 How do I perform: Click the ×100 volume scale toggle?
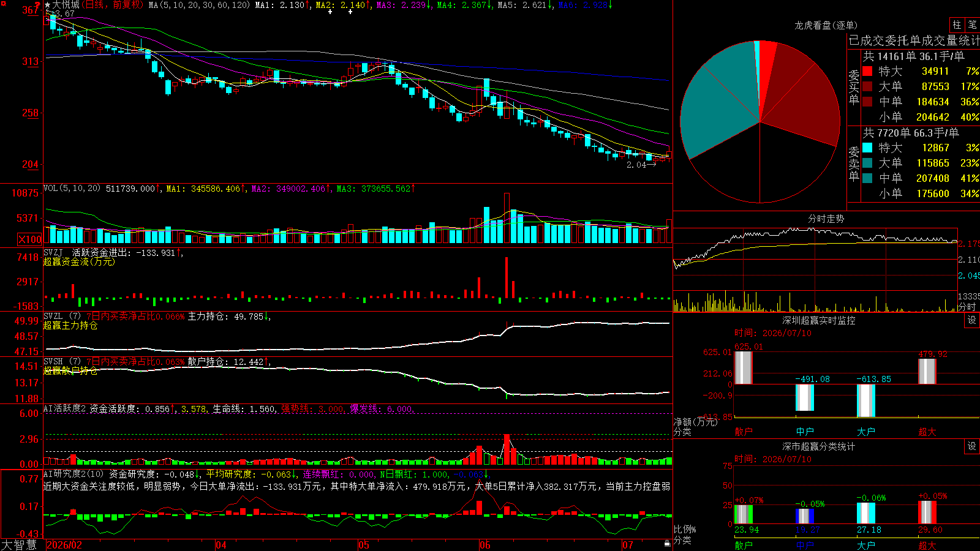(x=30, y=239)
